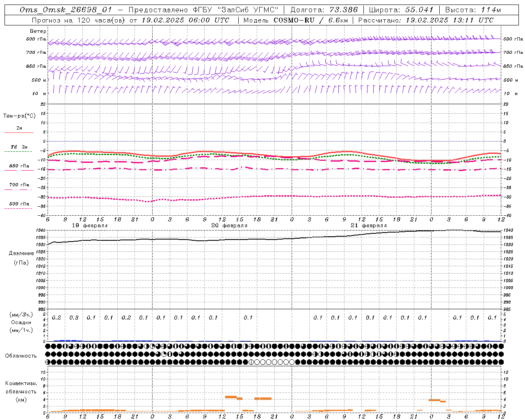Click the Долгота: 73.386 header value
Image resolution: width=525 pixels, height=420 pixels.
[x=324, y=10]
